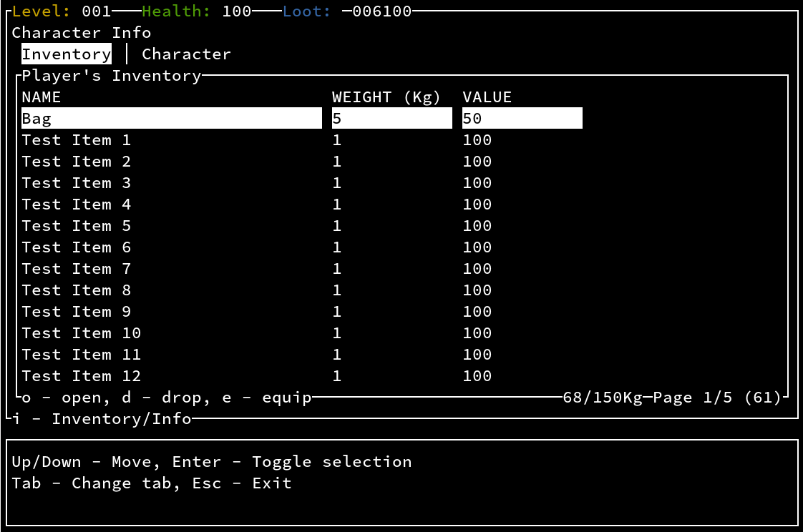This screenshot has height=532, width=803.
Task: Click the VALUE column header
Action: [x=487, y=97]
